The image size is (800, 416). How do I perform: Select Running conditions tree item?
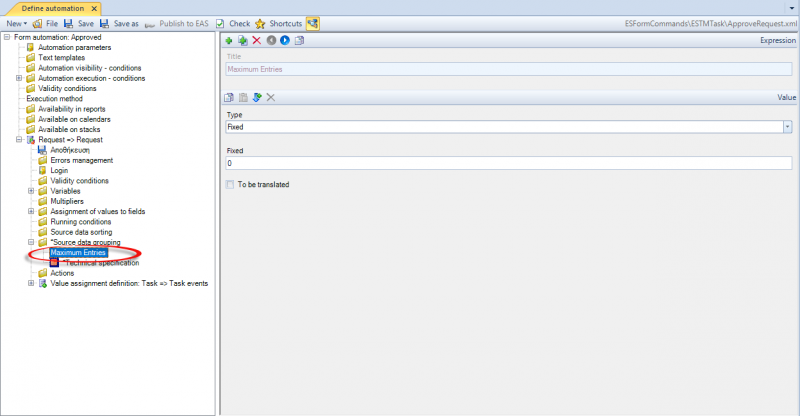pos(81,222)
